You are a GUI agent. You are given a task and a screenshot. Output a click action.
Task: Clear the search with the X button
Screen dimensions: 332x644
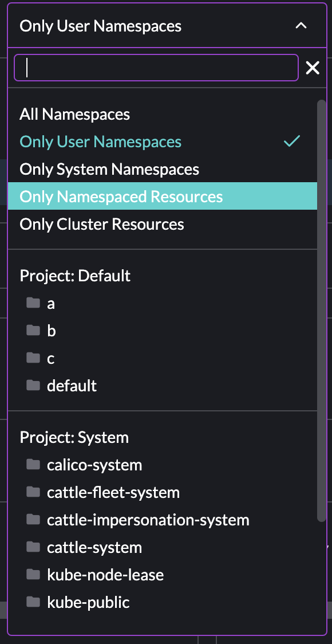coord(313,68)
